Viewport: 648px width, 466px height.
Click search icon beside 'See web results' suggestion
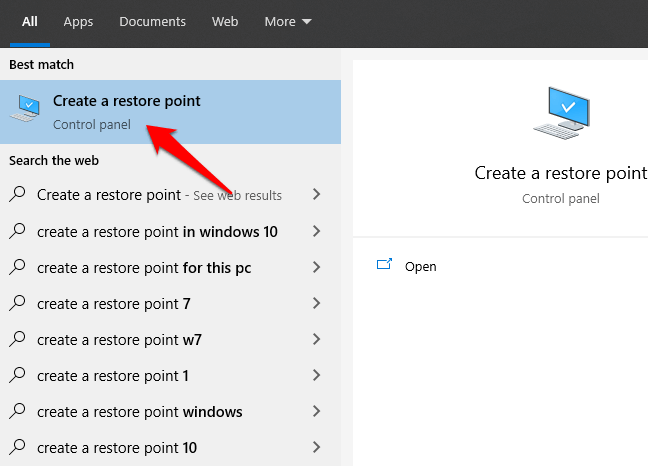(17, 195)
